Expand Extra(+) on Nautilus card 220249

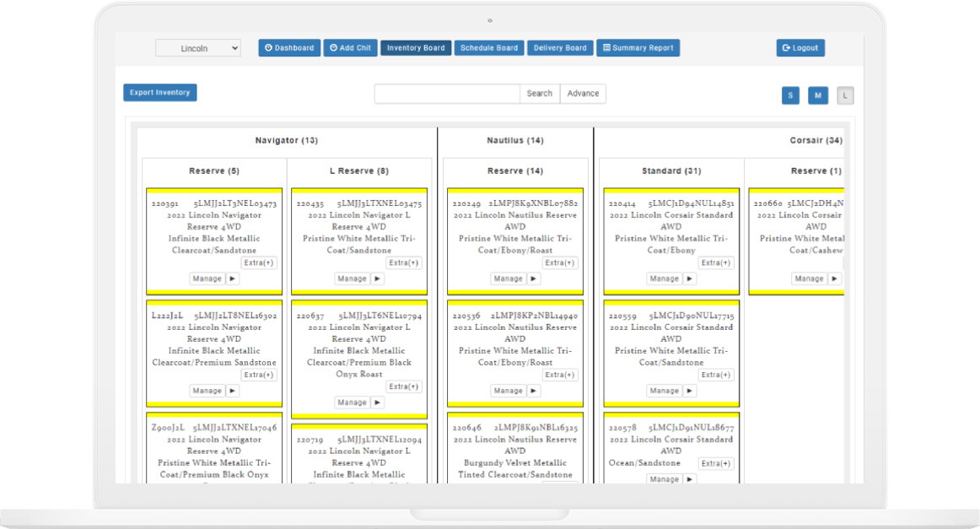[560, 263]
